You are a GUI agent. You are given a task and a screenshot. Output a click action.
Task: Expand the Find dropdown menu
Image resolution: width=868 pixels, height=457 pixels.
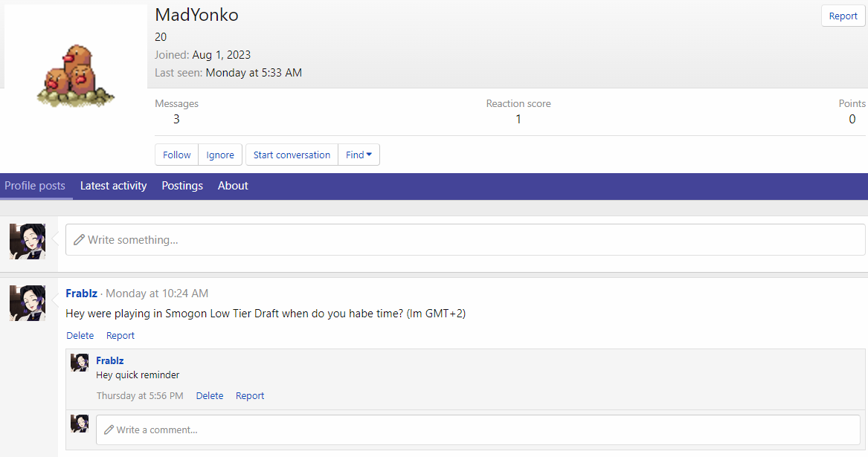(359, 155)
